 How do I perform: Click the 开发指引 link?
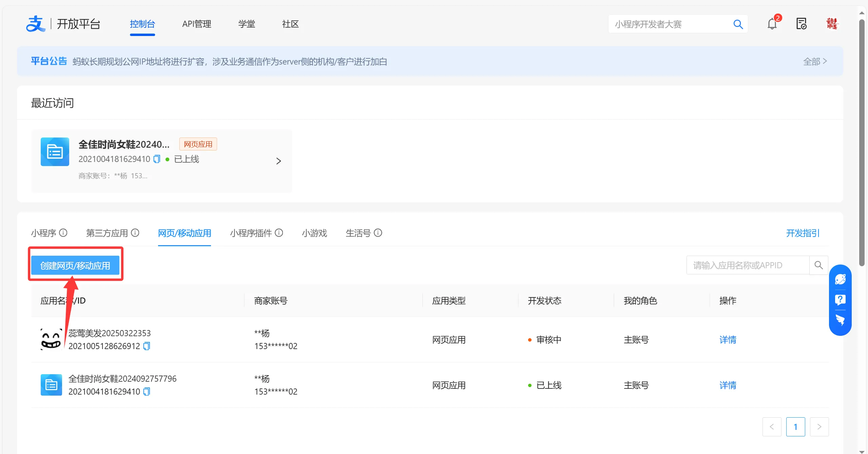[x=803, y=233]
